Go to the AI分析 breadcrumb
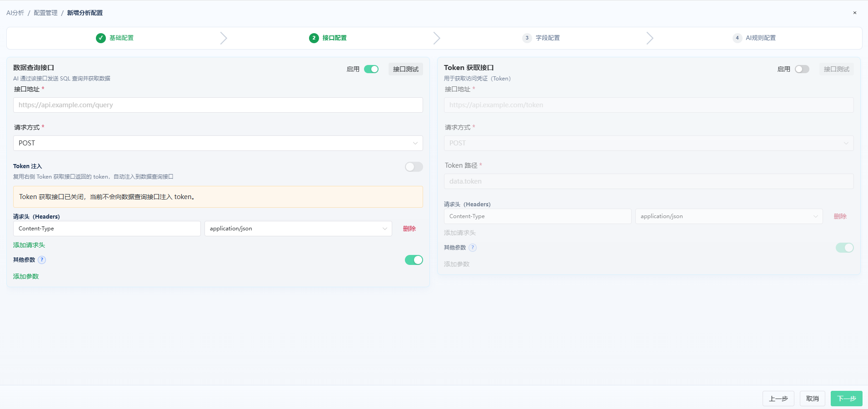868x409 pixels. coord(15,13)
